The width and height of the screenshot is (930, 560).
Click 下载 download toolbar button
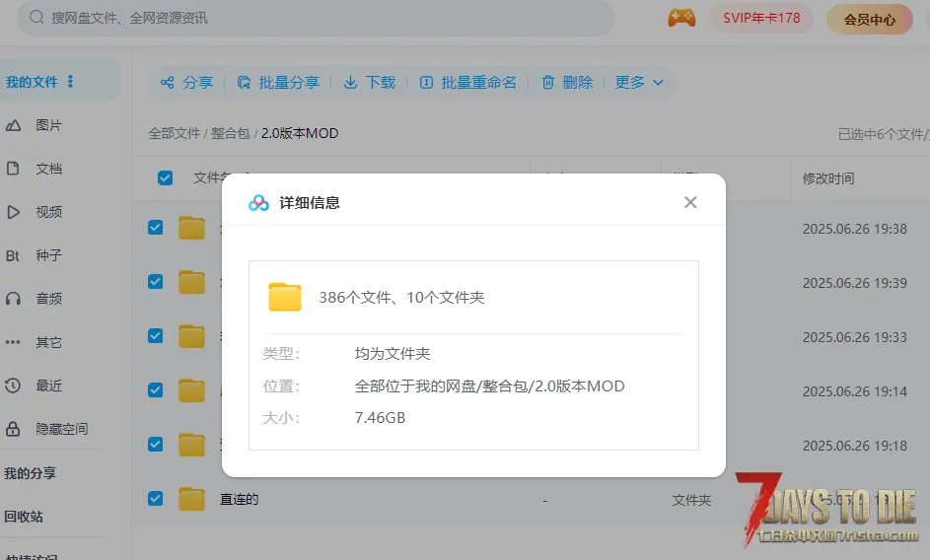[x=370, y=83]
